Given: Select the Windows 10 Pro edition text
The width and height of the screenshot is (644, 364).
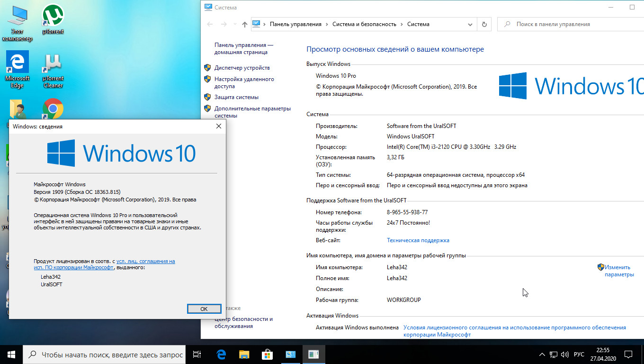Looking at the screenshot, I should pyautogui.click(x=336, y=76).
